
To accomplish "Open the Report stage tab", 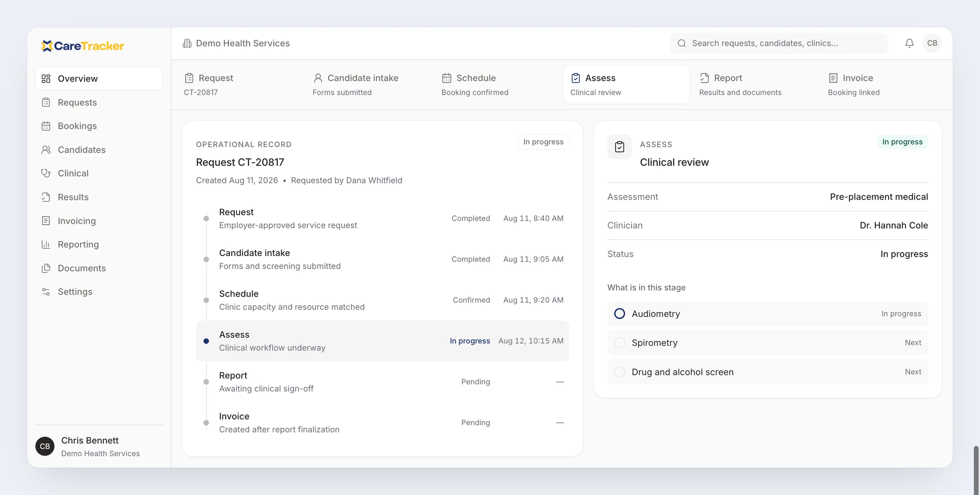I will [x=756, y=85].
